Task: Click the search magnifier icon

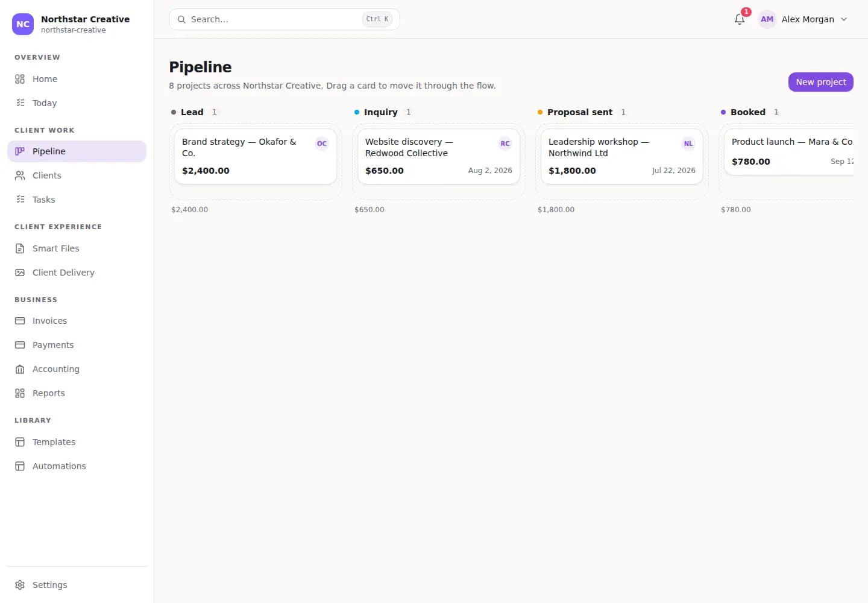Action: coord(181,19)
